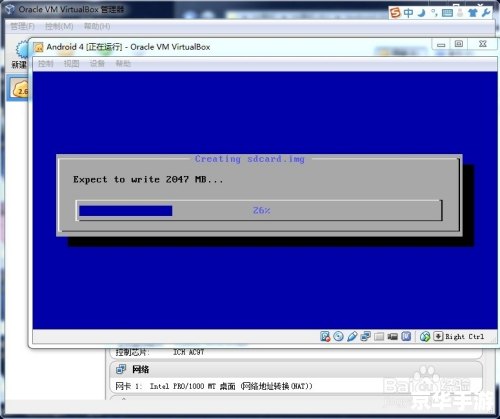This screenshot has height=419, width=500.
Task: Click the sdcard creation progress bar at 26%
Action: (x=259, y=210)
